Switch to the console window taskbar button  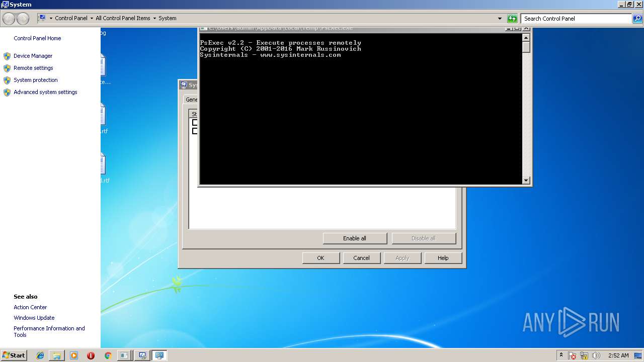[x=124, y=355]
